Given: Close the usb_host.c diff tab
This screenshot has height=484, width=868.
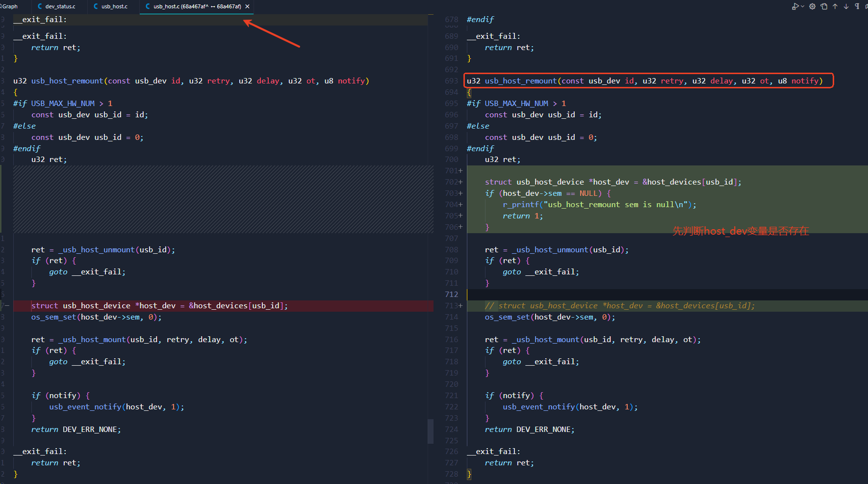Looking at the screenshot, I should [248, 6].
